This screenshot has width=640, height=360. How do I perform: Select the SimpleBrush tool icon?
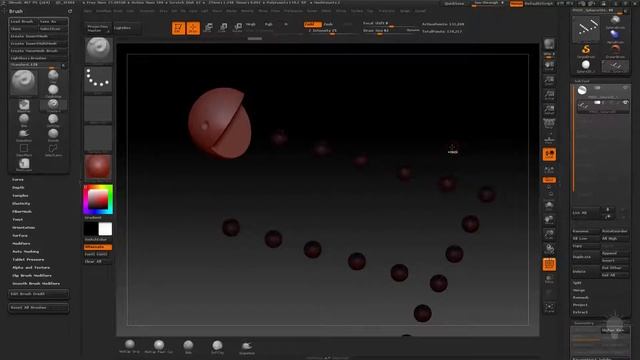click(586, 51)
